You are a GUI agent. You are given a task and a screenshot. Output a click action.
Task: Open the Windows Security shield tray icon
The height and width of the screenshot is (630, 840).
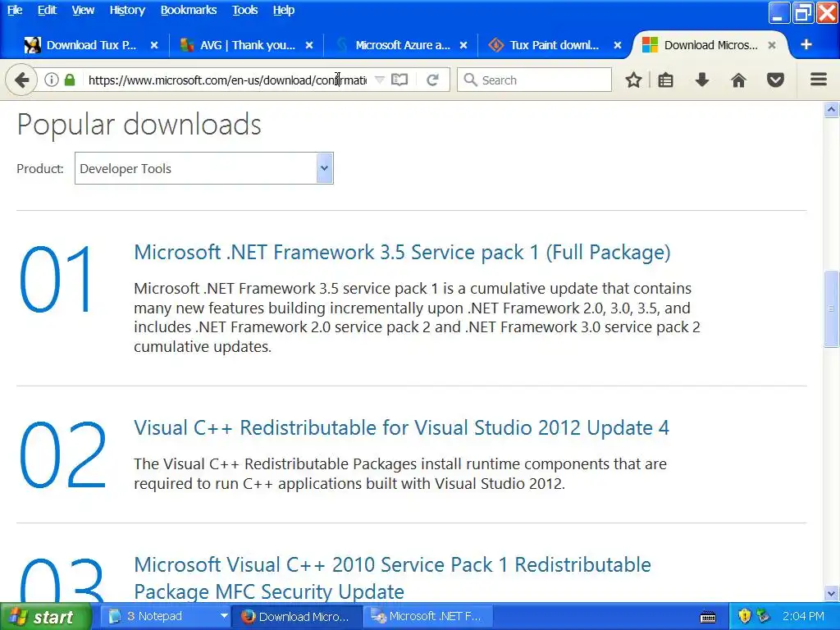[745, 617]
